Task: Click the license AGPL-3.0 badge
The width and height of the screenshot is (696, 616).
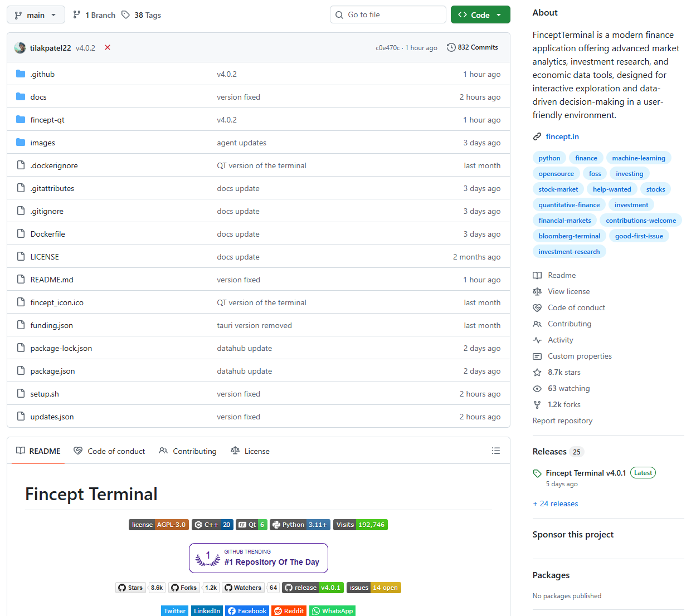Action: point(159,525)
